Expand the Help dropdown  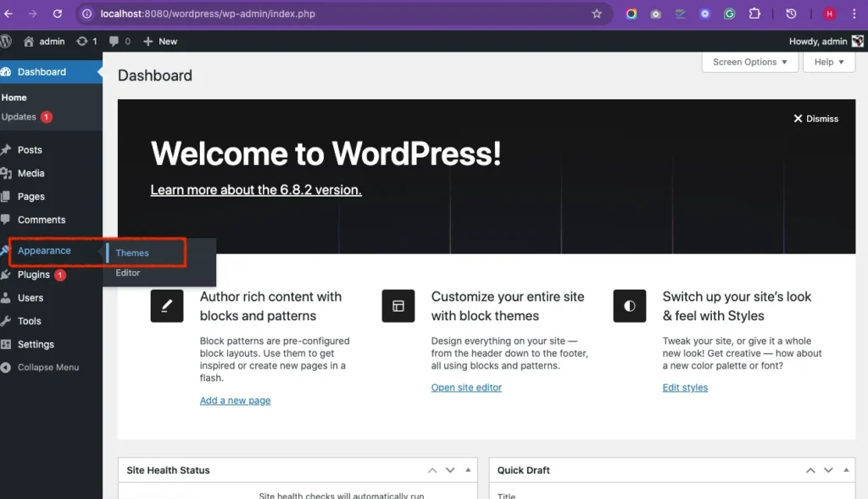[x=828, y=62]
